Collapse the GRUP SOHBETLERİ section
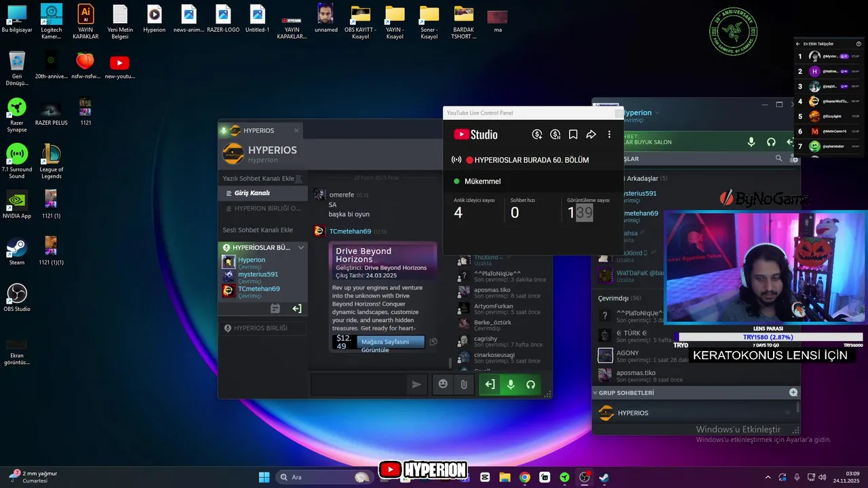Screen dimensions: 868x488 coord(595,392)
